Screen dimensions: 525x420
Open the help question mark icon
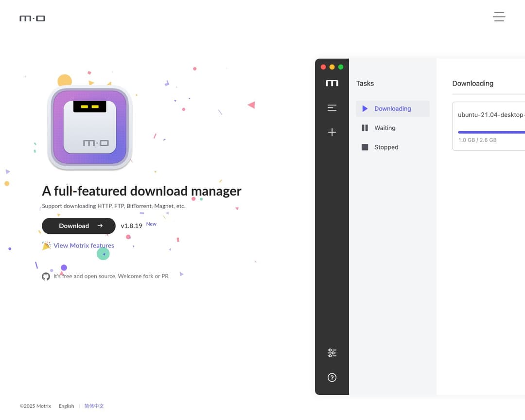[x=332, y=377]
